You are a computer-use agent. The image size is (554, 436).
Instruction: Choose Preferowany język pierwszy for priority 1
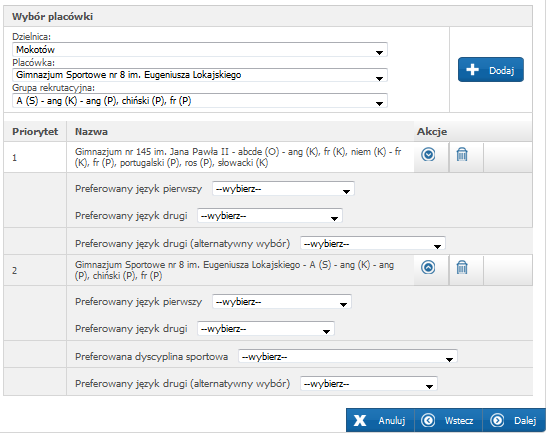pos(283,189)
